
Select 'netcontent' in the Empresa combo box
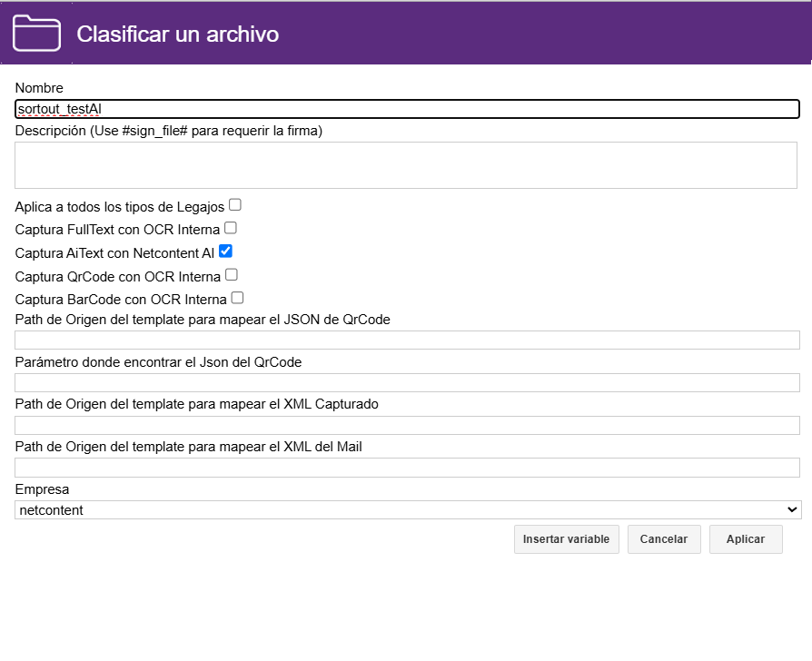click(x=406, y=509)
